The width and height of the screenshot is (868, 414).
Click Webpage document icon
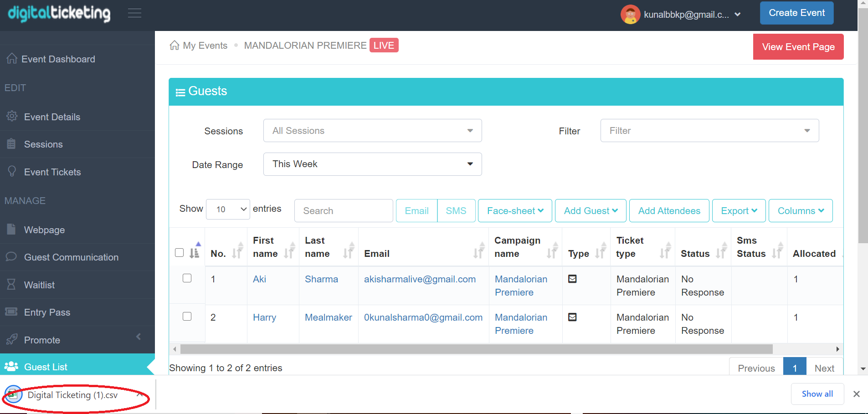tap(11, 229)
